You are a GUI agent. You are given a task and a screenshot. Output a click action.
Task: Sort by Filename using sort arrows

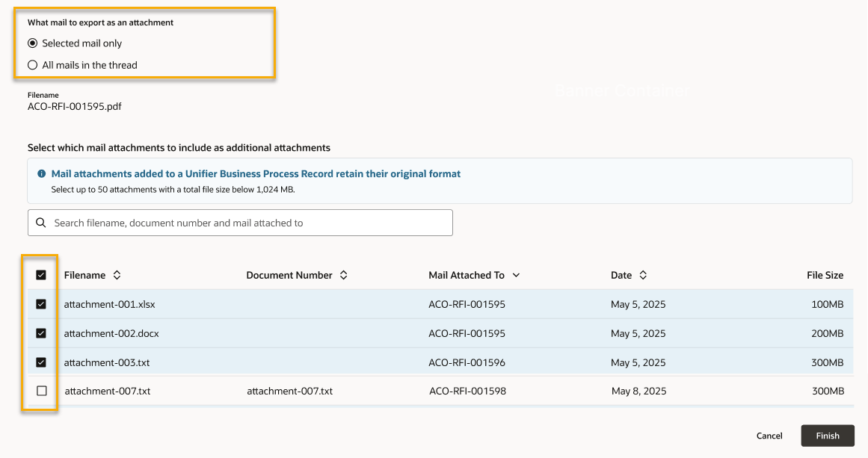[117, 276]
